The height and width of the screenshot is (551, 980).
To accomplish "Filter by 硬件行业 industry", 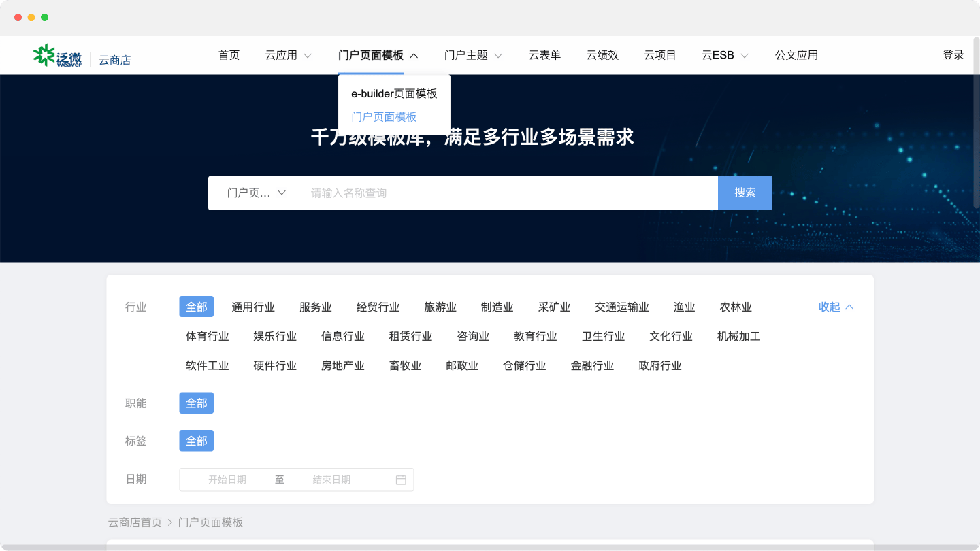I will tap(275, 366).
